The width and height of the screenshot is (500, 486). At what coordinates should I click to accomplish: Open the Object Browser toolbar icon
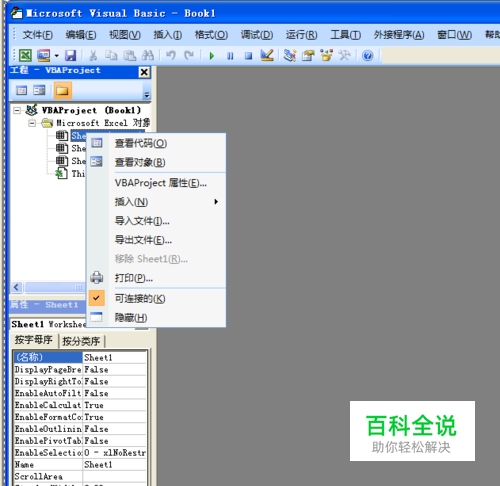pyautogui.click(x=326, y=55)
